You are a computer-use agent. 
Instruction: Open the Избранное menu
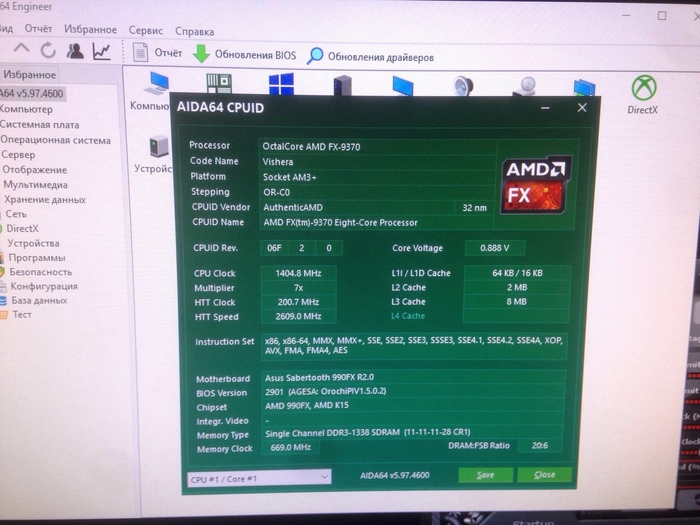click(91, 29)
